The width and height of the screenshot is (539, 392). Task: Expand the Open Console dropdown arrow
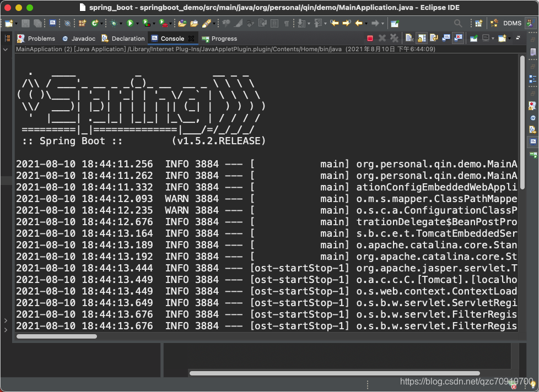[509, 39]
